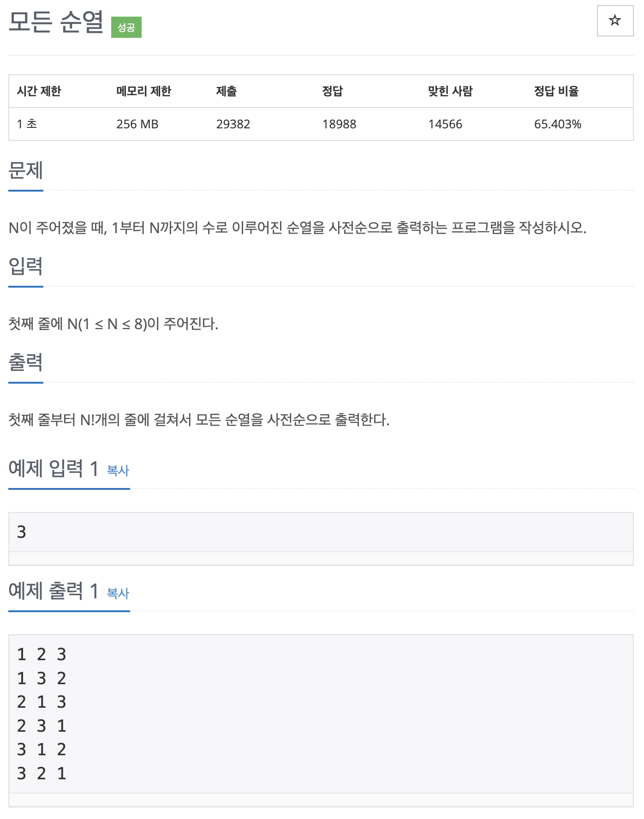Click the 시간 제한 column header
Viewport: 644px width, 819px height.
click(39, 91)
